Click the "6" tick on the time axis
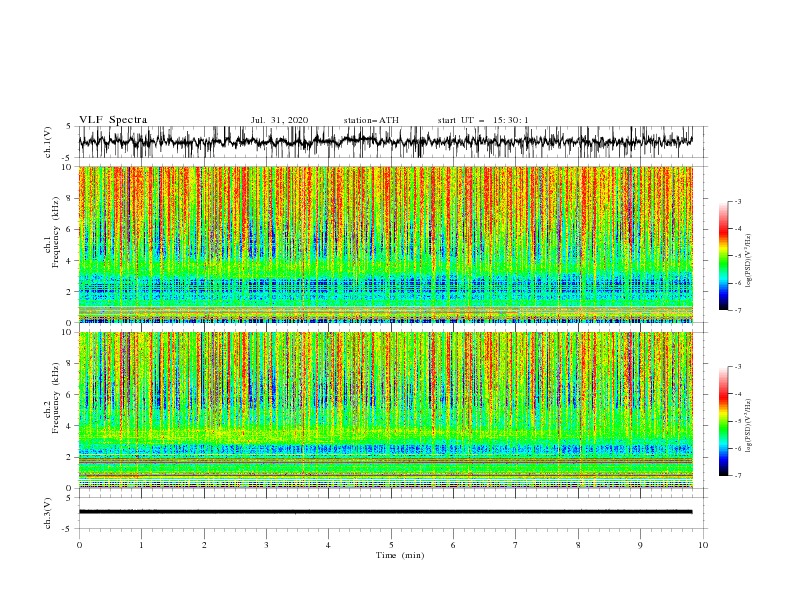Screen dimensions: 792x612 coord(453,545)
